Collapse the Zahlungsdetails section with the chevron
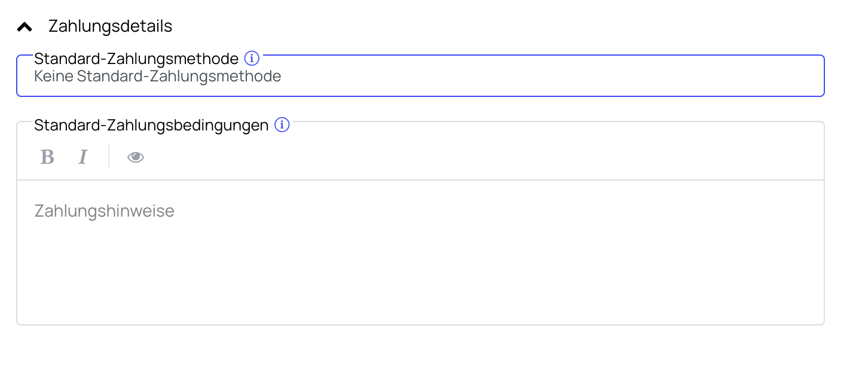Screen dimensions: 868x365 click(25, 27)
